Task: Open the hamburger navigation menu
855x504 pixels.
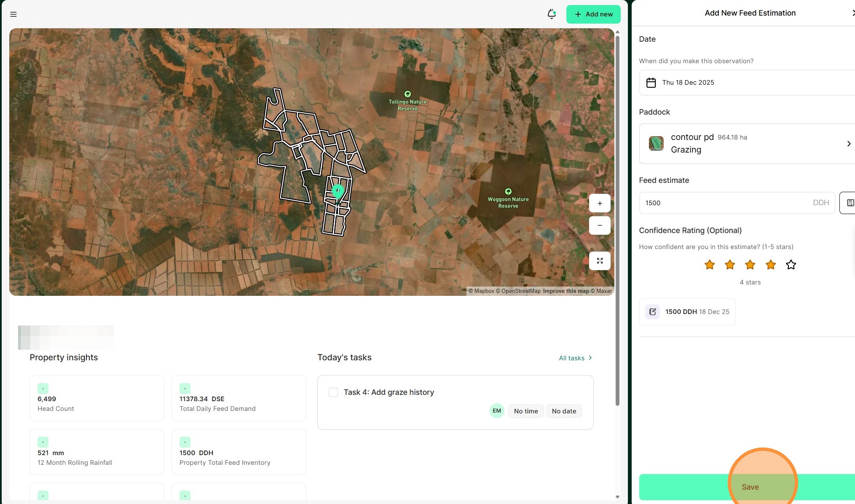Action: [x=13, y=14]
